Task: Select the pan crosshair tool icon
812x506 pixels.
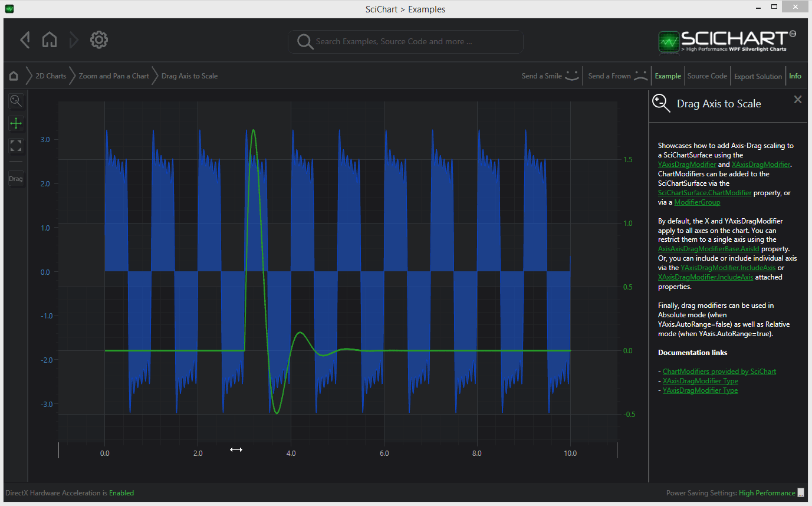Action: (x=16, y=123)
